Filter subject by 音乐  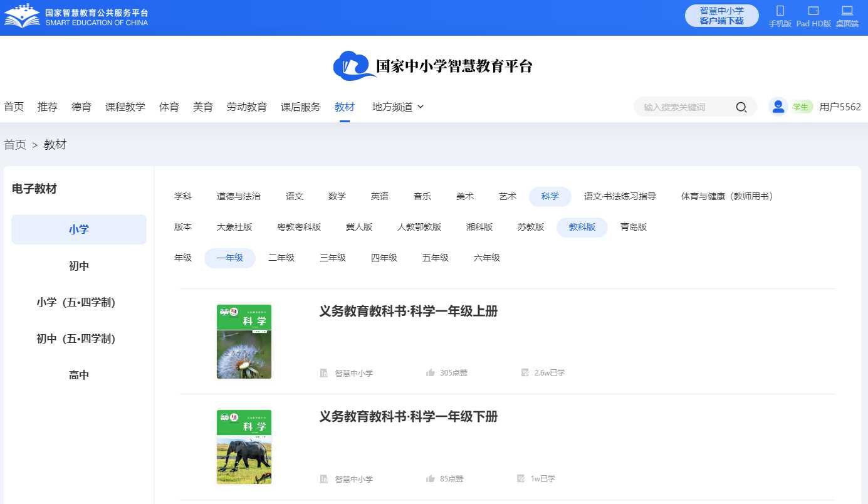click(422, 196)
